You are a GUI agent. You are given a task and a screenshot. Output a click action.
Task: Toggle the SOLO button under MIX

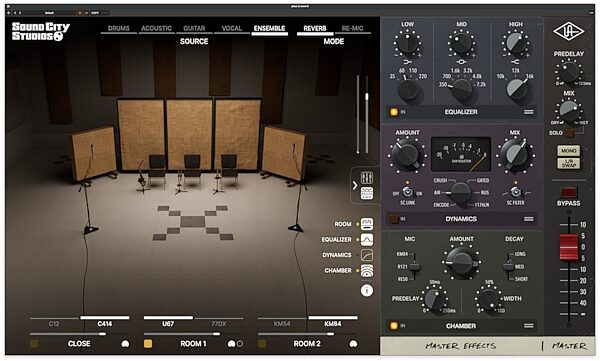569,133
